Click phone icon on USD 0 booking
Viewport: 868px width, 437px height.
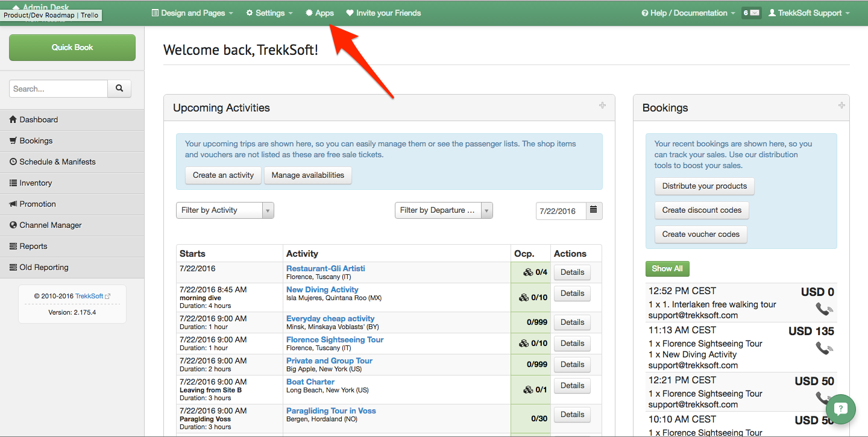[823, 309]
